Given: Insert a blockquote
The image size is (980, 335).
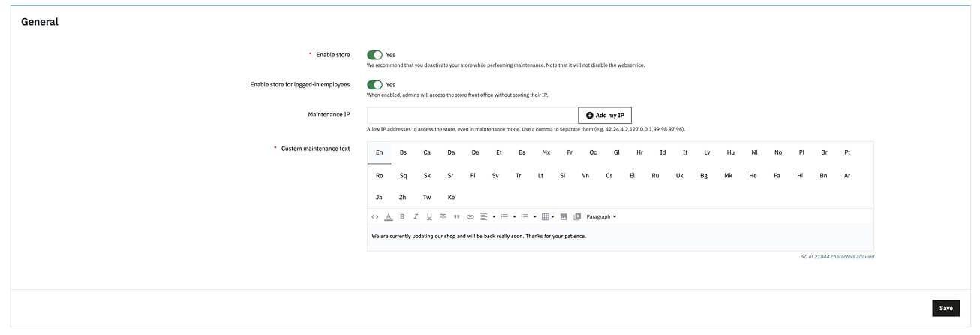Looking at the screenshot, I should (456, 217).
